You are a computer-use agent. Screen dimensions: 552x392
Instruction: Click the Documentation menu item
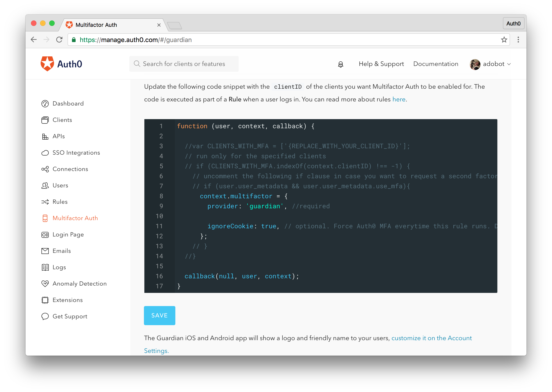click(435, 64)
